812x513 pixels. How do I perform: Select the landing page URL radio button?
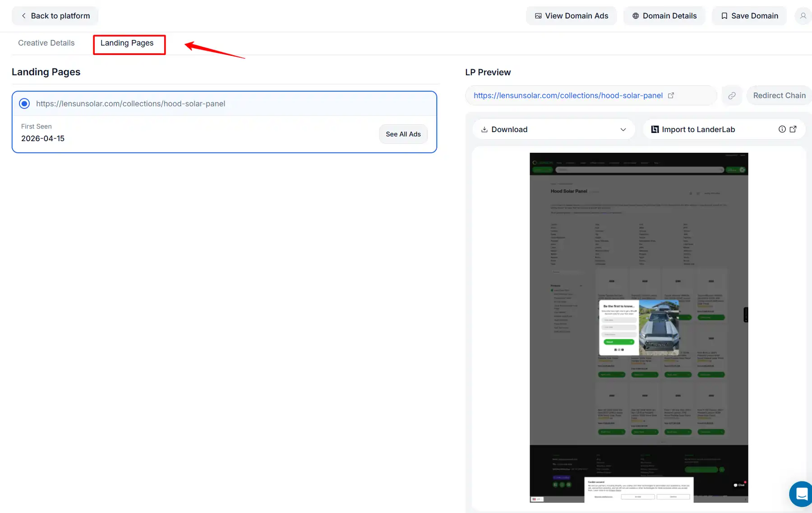[x=24, y=103]
